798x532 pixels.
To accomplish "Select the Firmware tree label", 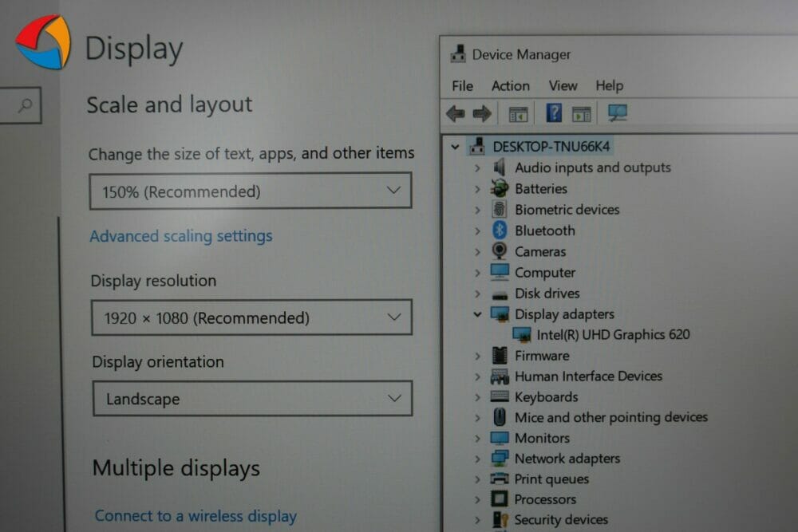I will click(542, 356).
